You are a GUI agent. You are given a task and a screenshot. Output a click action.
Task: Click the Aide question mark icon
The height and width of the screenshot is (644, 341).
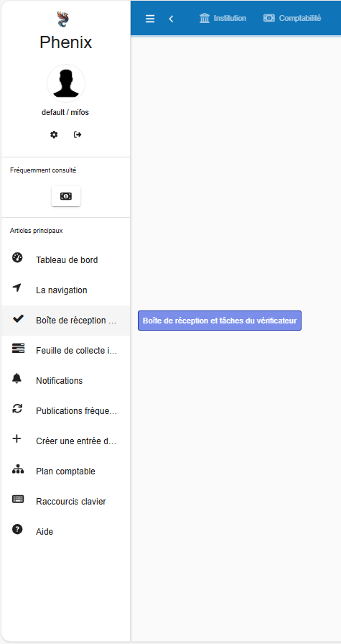point(17,530)
